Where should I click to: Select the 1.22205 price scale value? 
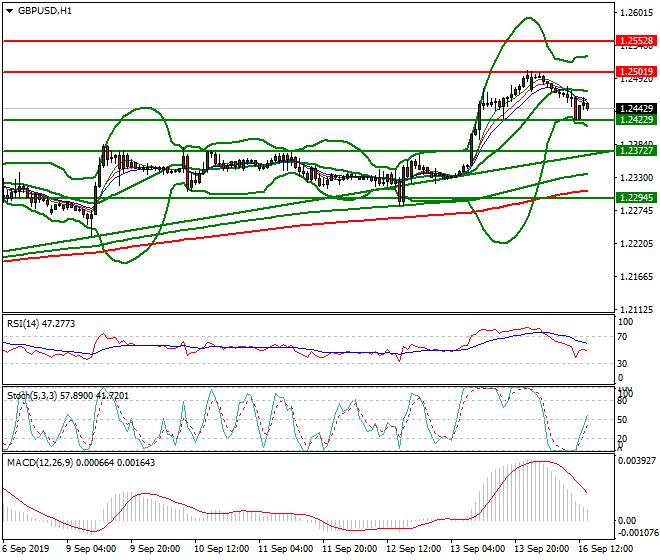point(636,244)
